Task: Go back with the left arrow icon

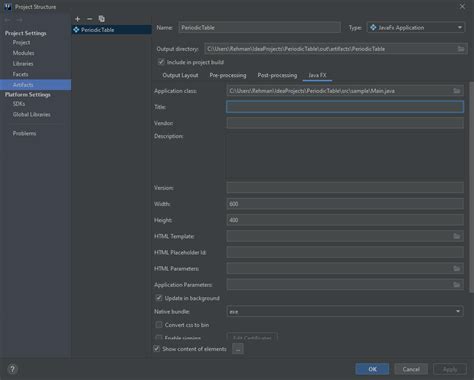Action: click(7, 20)
